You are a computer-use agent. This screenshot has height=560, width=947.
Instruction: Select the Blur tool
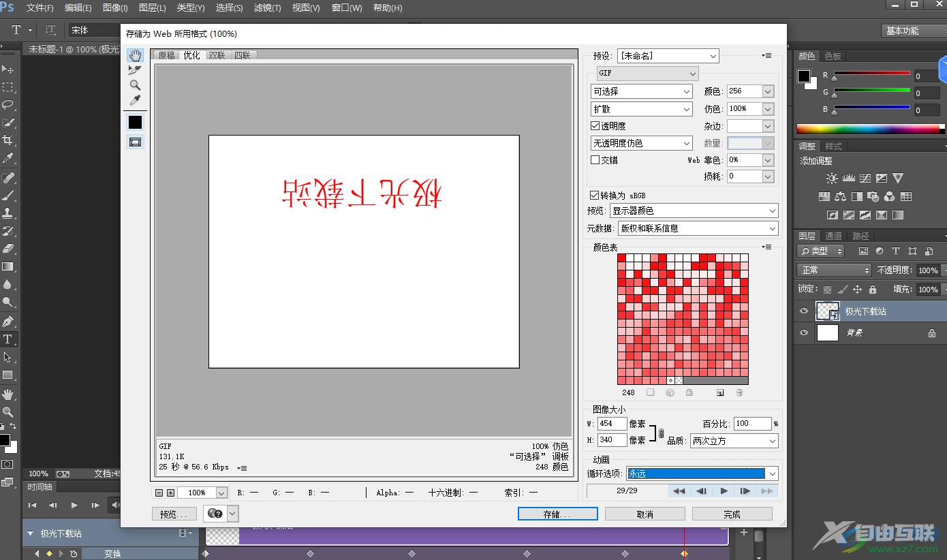click(8, 284)
